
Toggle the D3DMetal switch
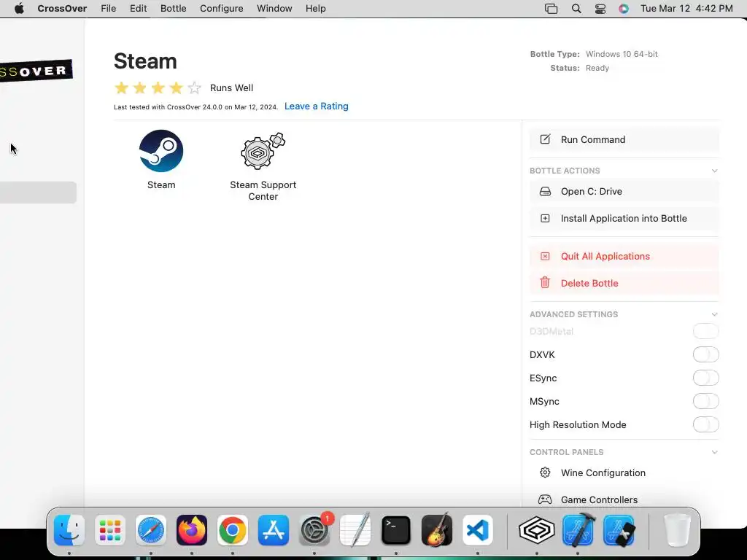coord(705,331)
